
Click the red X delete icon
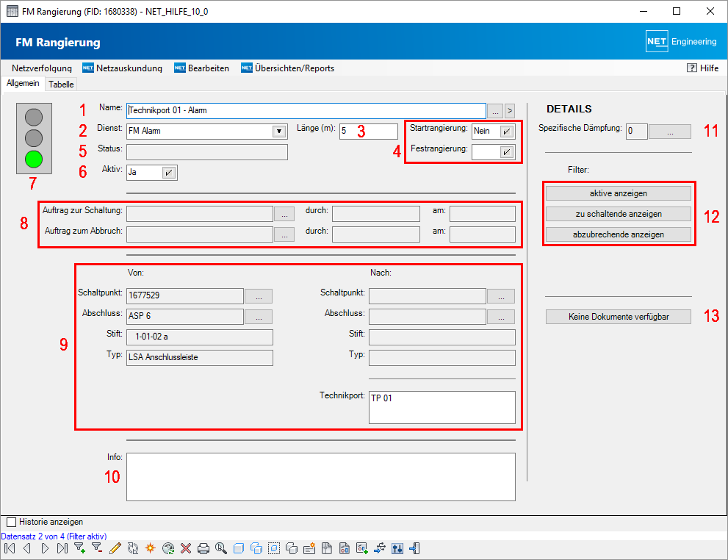pyautogui.click(x=186, y=548)
